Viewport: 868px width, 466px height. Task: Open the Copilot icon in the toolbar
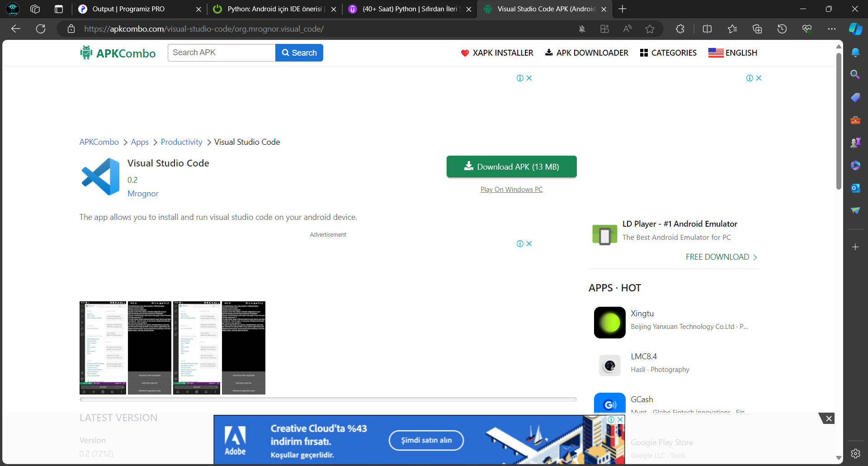[855, 29]
